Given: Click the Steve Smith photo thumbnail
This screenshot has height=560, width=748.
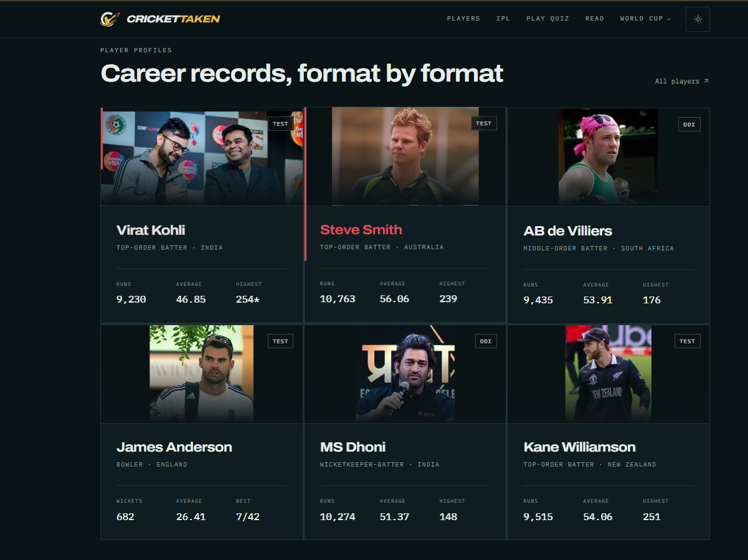Looking at the screenshot, I should click(x=405, y=156).
